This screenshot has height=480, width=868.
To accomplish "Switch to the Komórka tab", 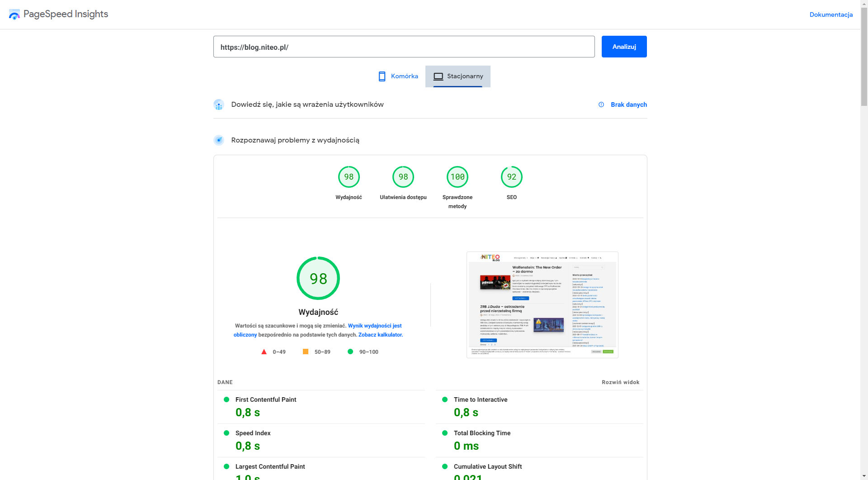I will coord(398,76).
